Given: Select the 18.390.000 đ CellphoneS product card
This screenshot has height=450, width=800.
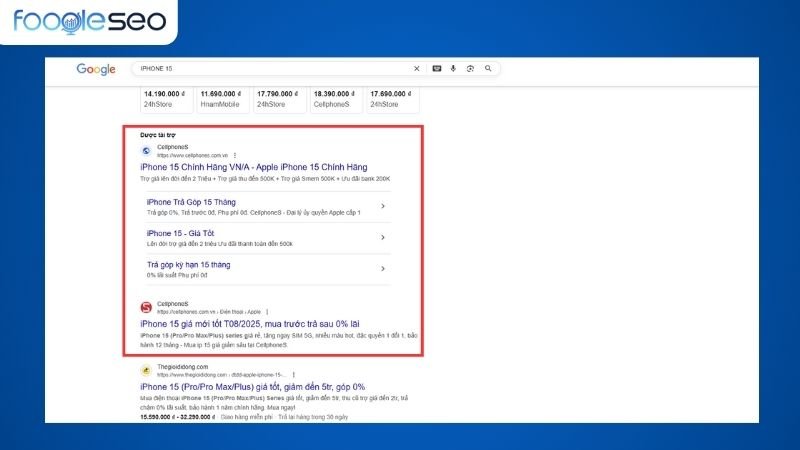Looking at the screenshot, I should pyautogui.click(x=336, y=99).
